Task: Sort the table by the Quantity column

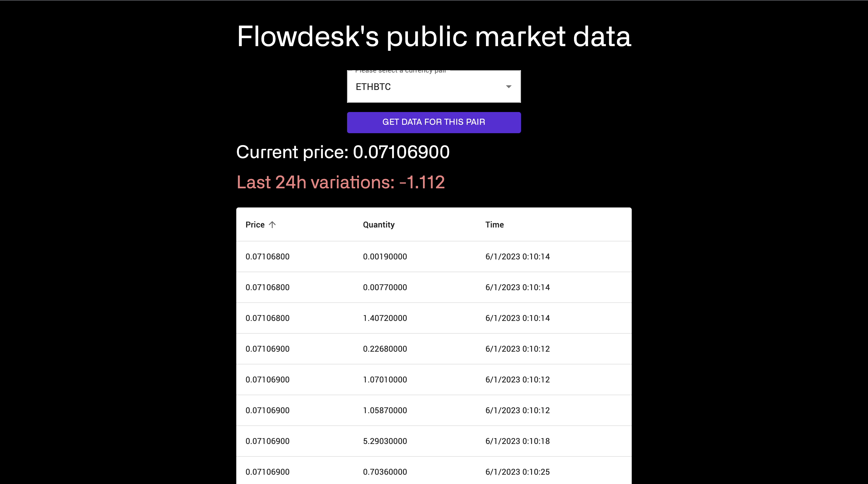Action: (379, 225)
